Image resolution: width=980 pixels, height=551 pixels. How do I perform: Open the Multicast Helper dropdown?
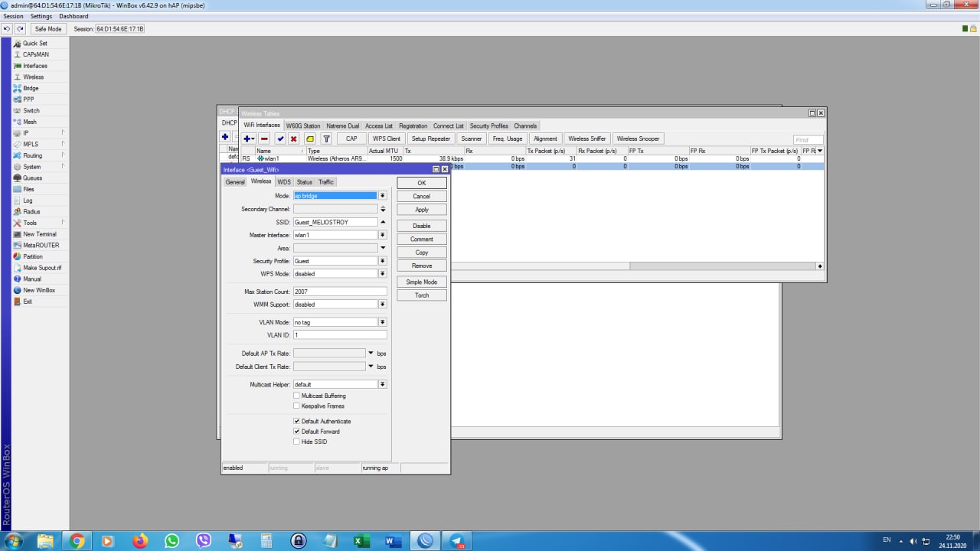(x=383, y=384)
